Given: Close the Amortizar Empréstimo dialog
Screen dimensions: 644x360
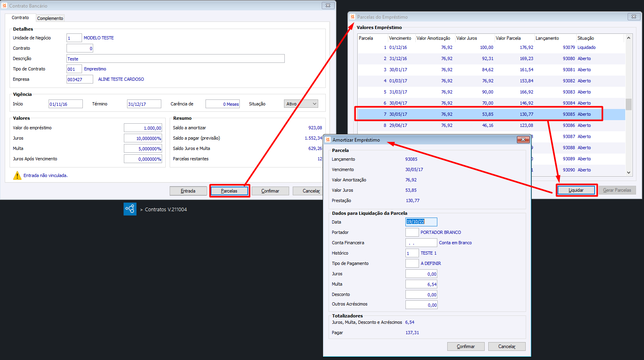Looking at the screenshot, I should 523,140.
